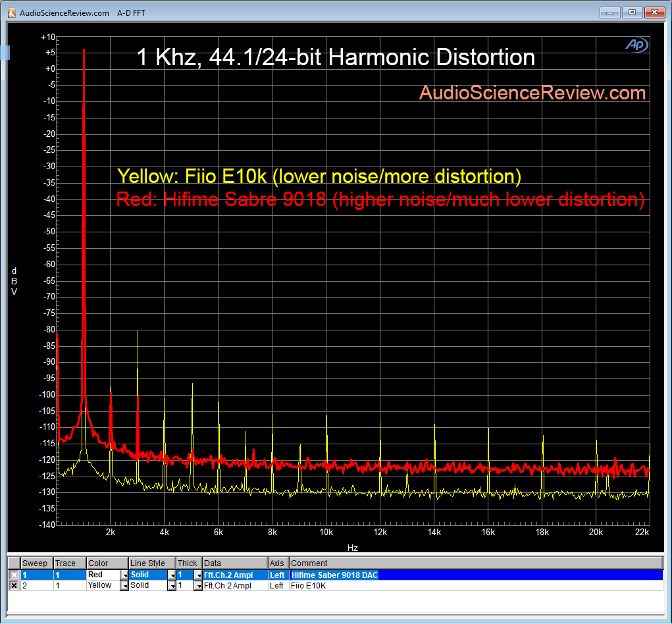Click the Axis column header
The height and width of the screenshot is (624, 672).
(x=278, y=563)
